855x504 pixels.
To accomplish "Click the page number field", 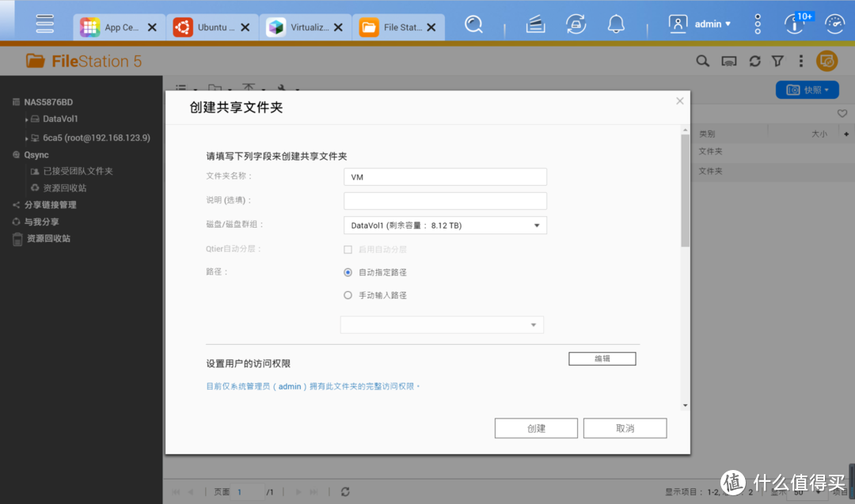I will pos(248,492).
